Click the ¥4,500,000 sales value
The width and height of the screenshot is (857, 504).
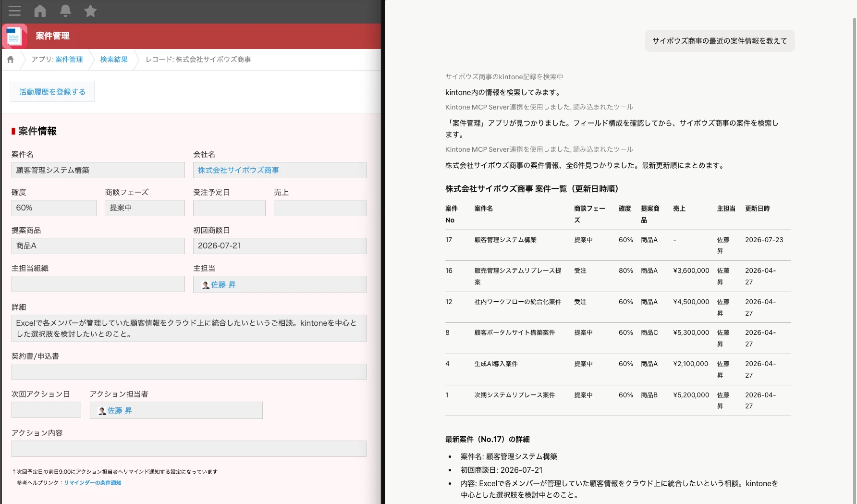coord(691,302)
